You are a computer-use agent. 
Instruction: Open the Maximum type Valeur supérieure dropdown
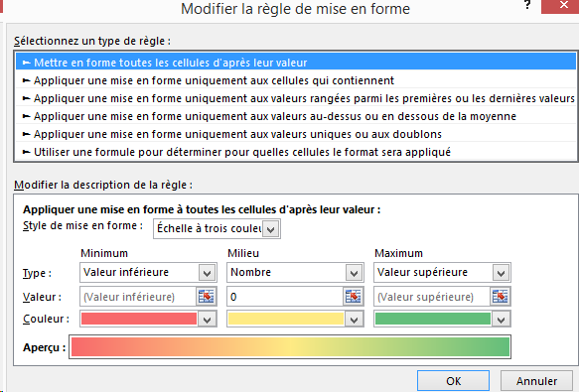442,272
